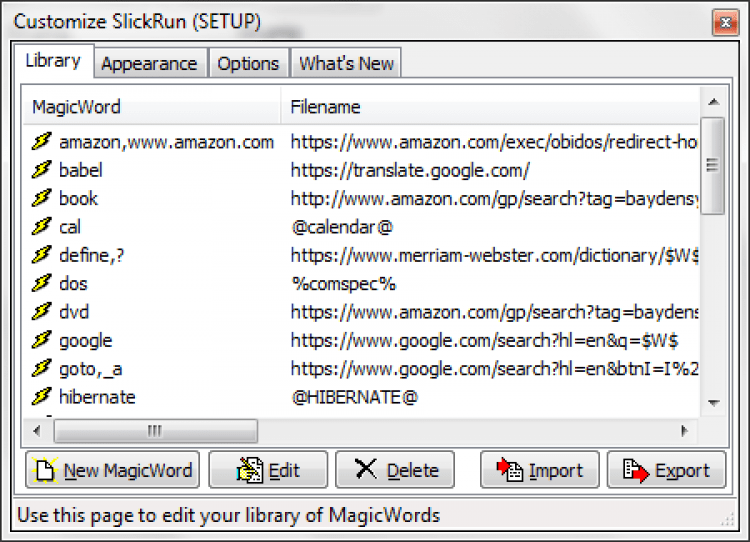Image resolution: width=750 pixels, height=542 pixels.
Task: Click the amazon gp/search filename in dvd row
Action: click(x=494, y=312)
